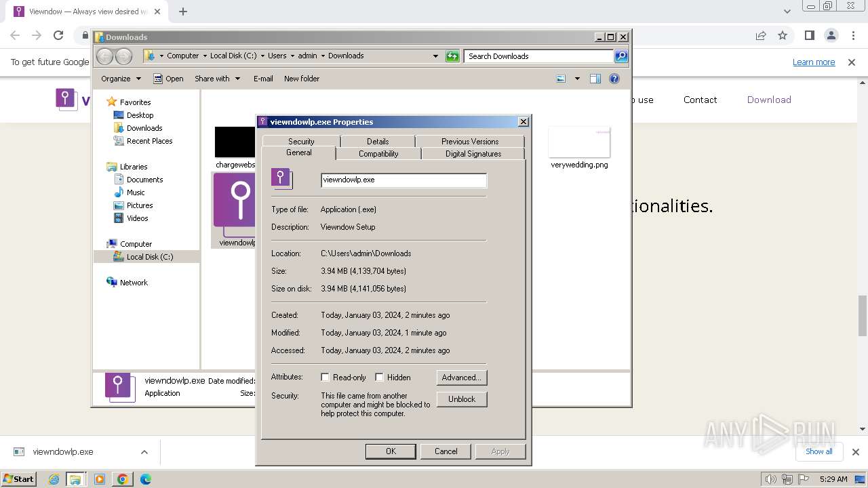Image resolution: width=868 pixels, height=488 pixels.
Task: Click Open in Explorer toolbar
Action: click(168, 79)
